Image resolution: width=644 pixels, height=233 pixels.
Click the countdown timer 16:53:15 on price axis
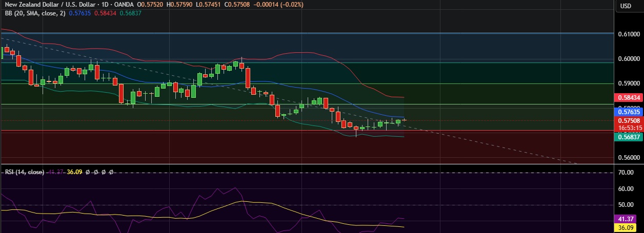tap(628, 128)
